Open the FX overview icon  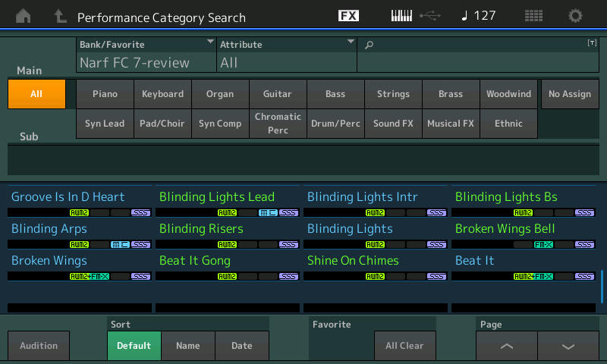tap(348, 16)
